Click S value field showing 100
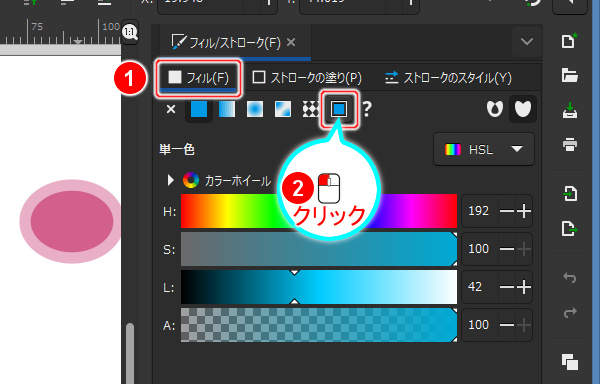Viewport: 600px width, 384px height. tap(479, 249)
